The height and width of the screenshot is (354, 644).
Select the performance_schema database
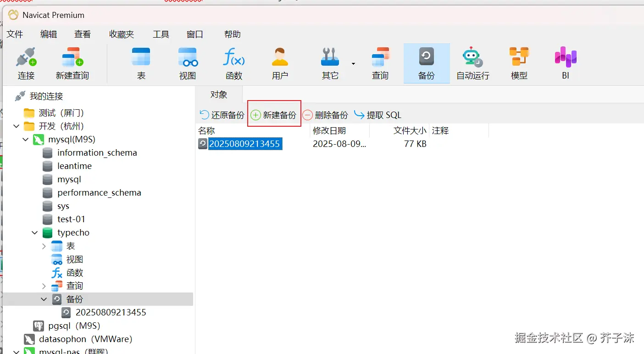coord(99,193)
